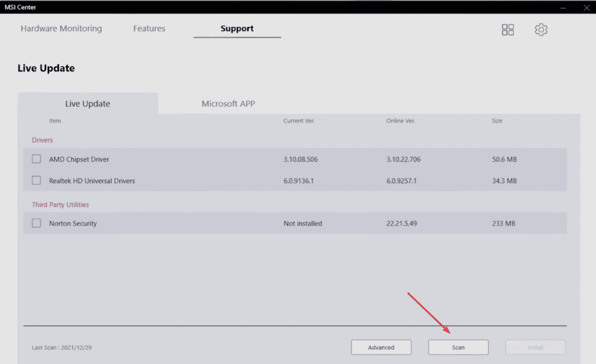The image size is (596, 364).
Task: Open MSI Center settings gear
Action: coord(541,29)
